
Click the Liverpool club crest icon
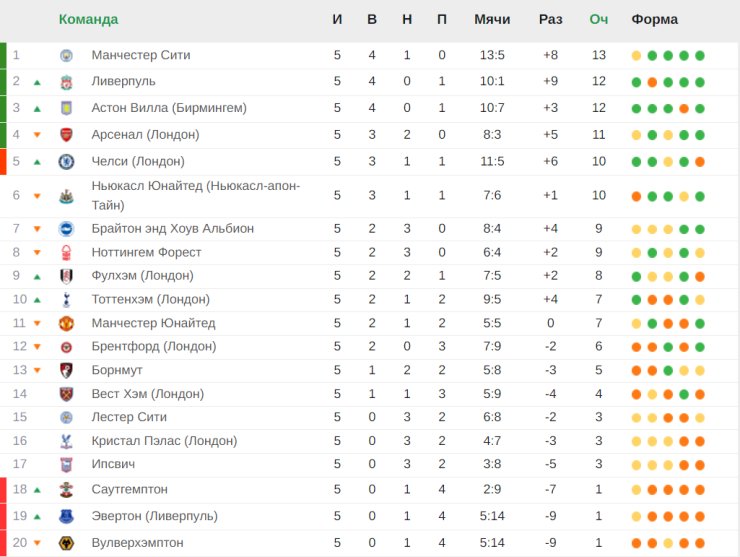[67, 82]
